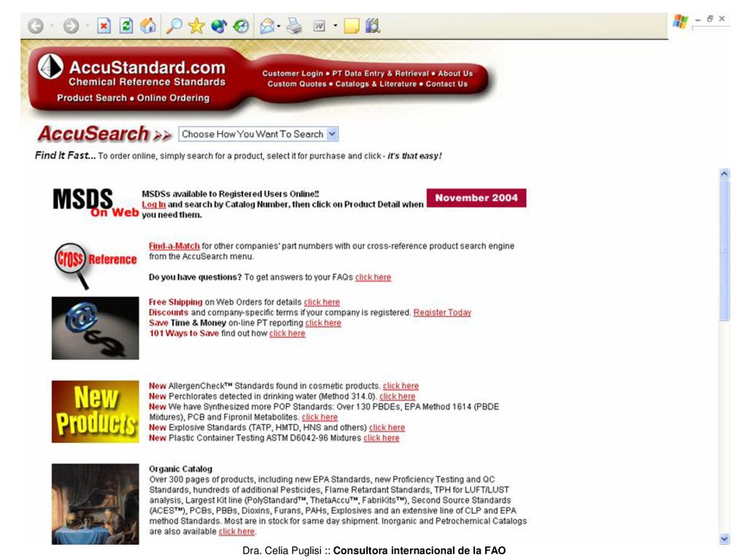The width and height of the screenshot is (747, 560).
Task: Open the Media globe icon in toolbar
Action: 219,26
